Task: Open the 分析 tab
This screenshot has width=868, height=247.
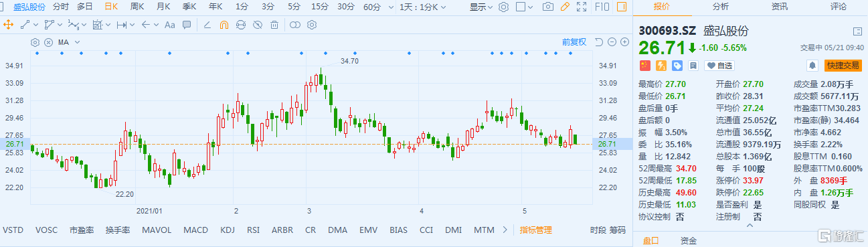Action: 721,7
